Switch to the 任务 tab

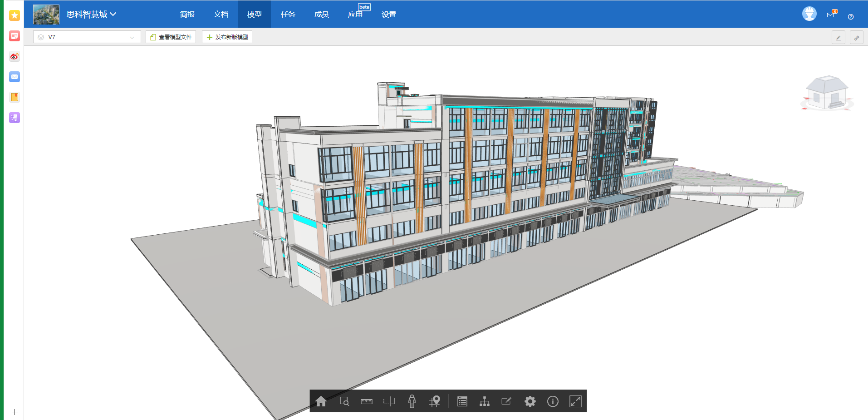coord(288,14)
